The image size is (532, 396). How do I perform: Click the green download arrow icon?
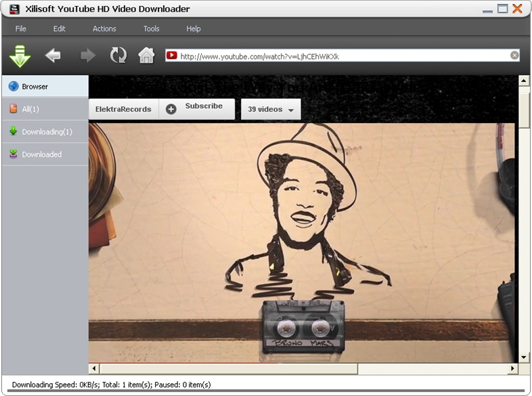click(20, 56)
